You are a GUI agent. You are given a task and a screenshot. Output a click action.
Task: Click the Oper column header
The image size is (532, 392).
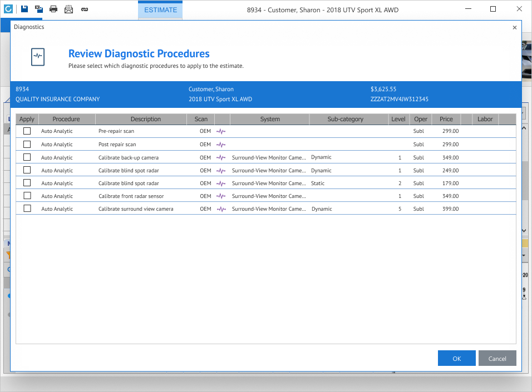[x=421, y=119]
